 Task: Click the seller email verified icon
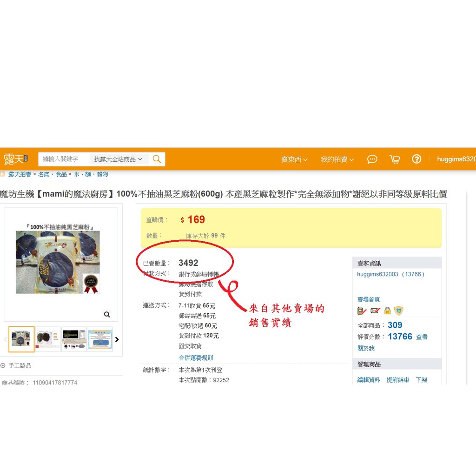pos(375,310)
